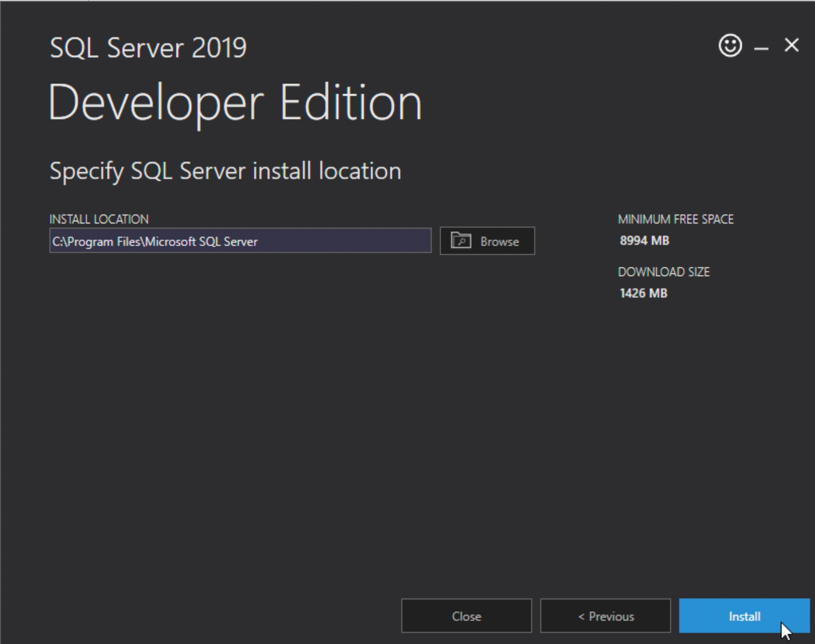
Task: Start installation with the Install button
Action: click(x=744, y=616)
